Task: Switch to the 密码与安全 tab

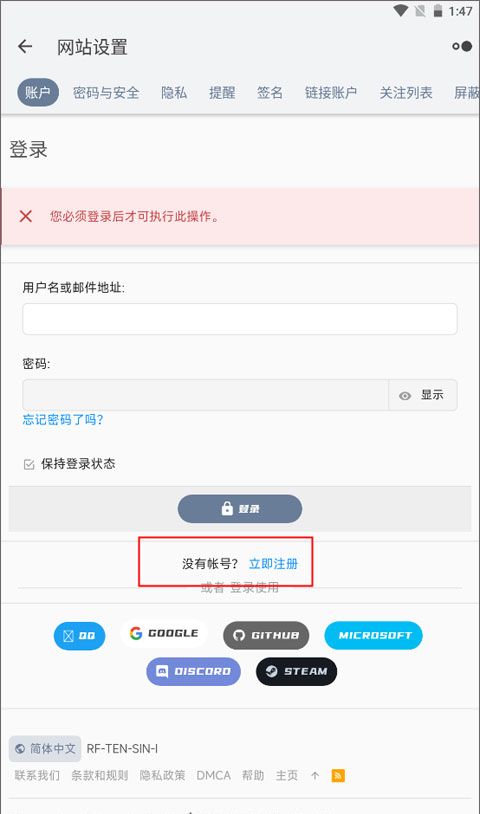Action: point(106,93)
